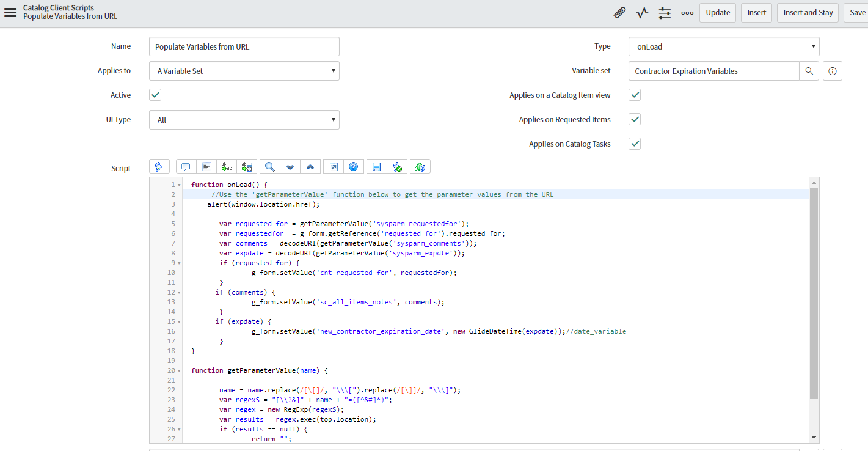
Task: Open the more options ellipsis menu
Action: click(687, 12)
